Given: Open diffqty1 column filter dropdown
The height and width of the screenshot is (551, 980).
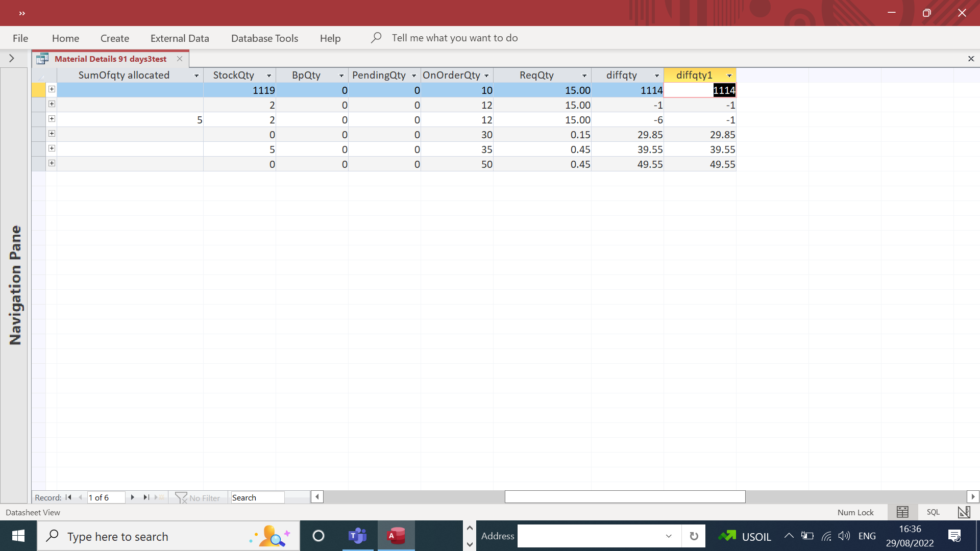Looking at the screenshot, I should pos(729,76).
